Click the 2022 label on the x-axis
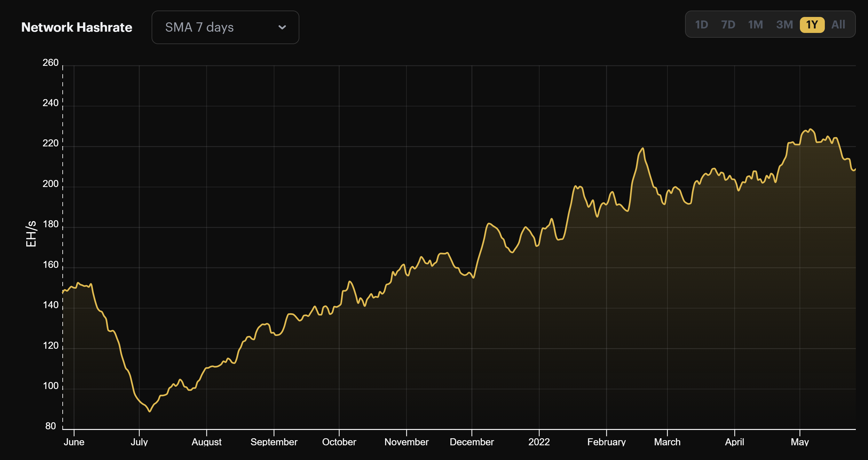 (x=539, y=442)
